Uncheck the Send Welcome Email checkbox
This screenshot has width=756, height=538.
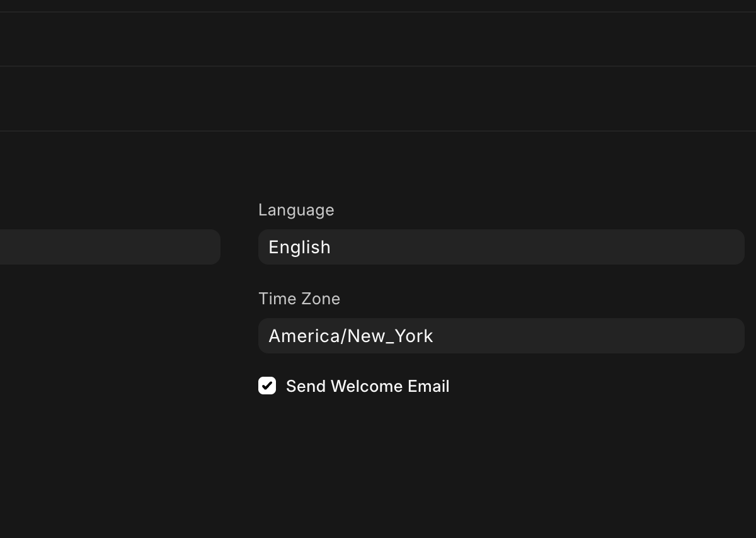click(x=267, y=386)
